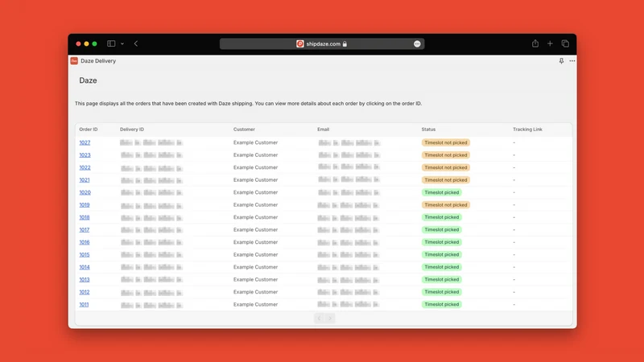The height and width of the screenshot is (362, 644).
Task: Open order 1019
Action: (85, 205)
